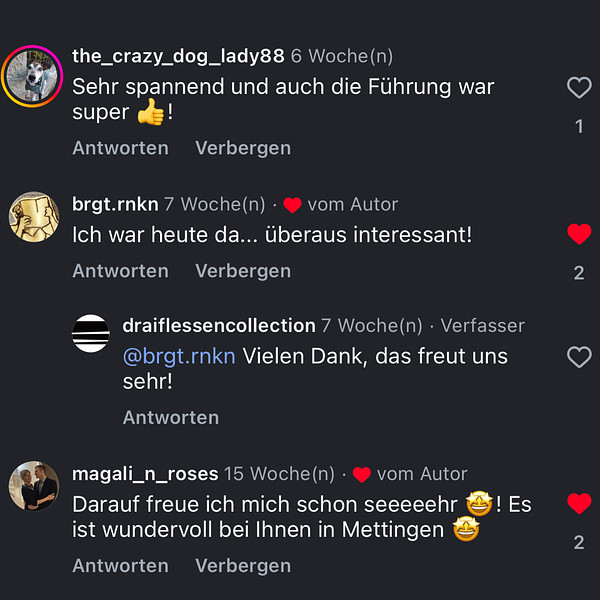Open the @brgt.rnkn mention link
Viewport: 600px width, 600px height.
pyautogui.click(x=179, y=357)
